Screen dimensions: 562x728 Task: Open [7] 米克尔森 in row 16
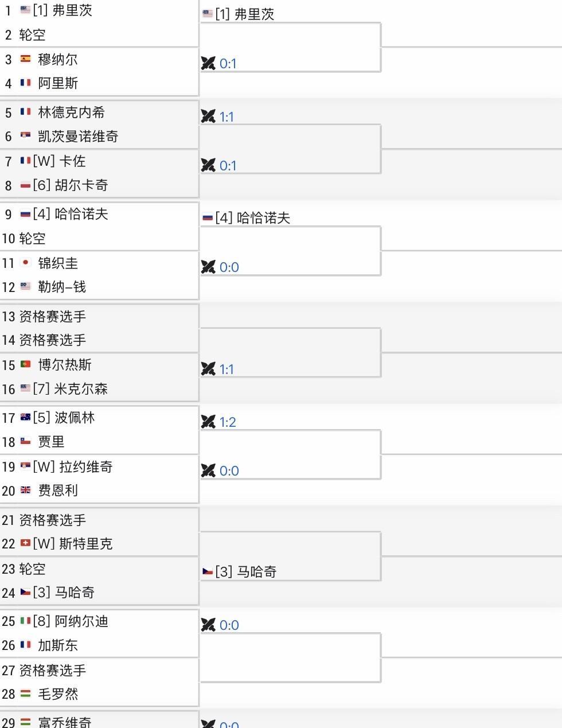(x=70, y=389)
